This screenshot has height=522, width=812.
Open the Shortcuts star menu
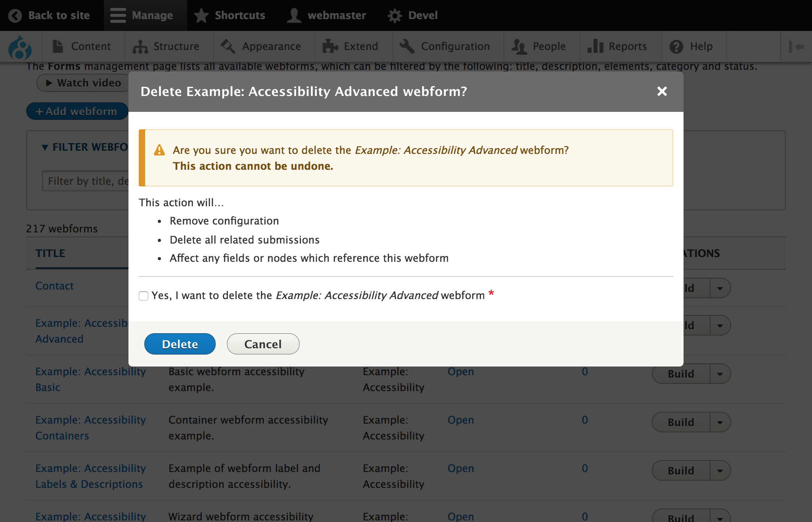click(230, 15)
